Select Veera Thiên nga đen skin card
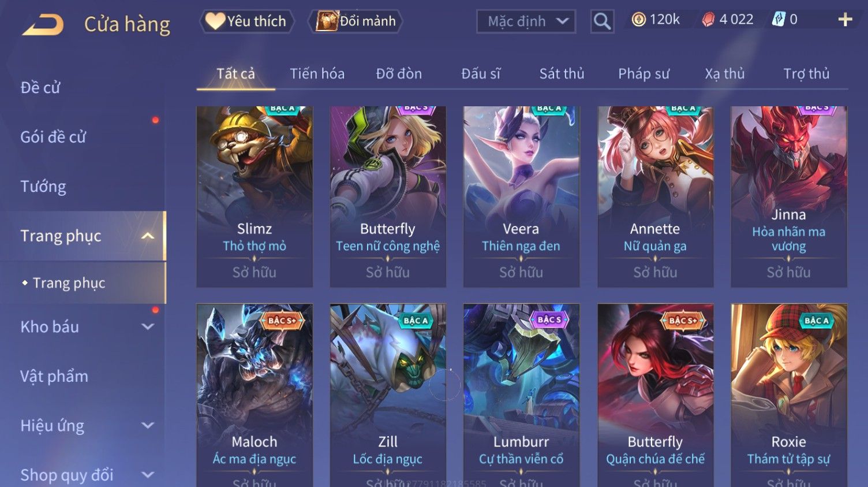 point(521,196)
